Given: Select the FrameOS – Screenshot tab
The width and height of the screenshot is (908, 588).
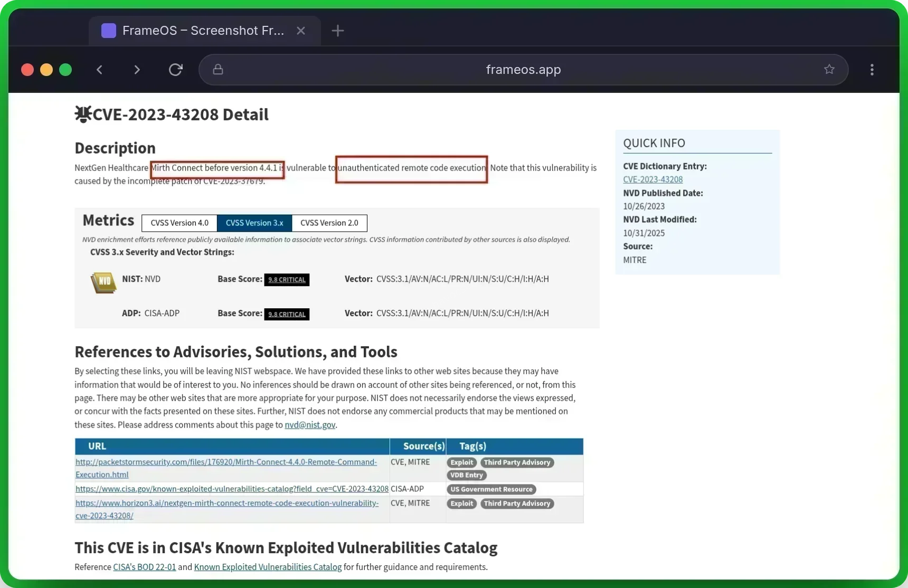Looking at the screenshot, I should point(204,31).
